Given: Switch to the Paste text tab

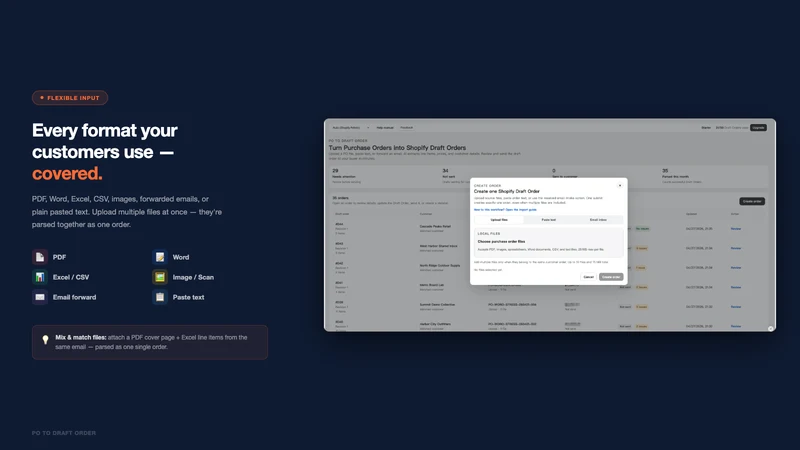Looking at the screenshot, I should tap(548, 219).
